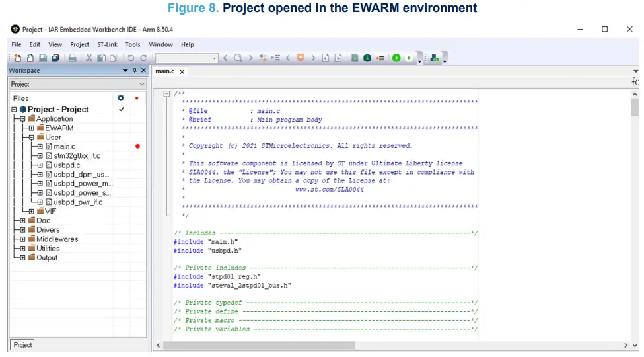Image resolution: width=644 pixels, height=357 pixels.
Task: Compile the file using the Compile icon
Action: [x=355, y=58]
